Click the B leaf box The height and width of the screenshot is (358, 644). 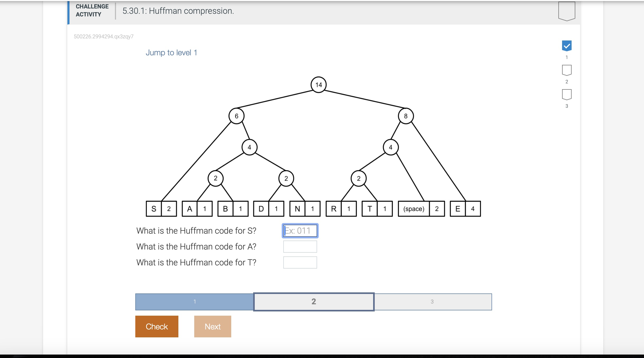[x=233, y=209]
